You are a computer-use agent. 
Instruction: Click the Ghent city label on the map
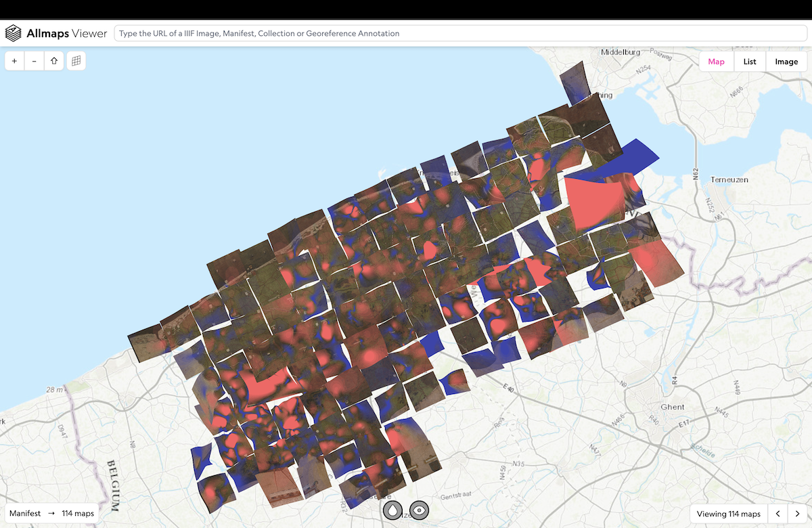click(x=673, y=408)
